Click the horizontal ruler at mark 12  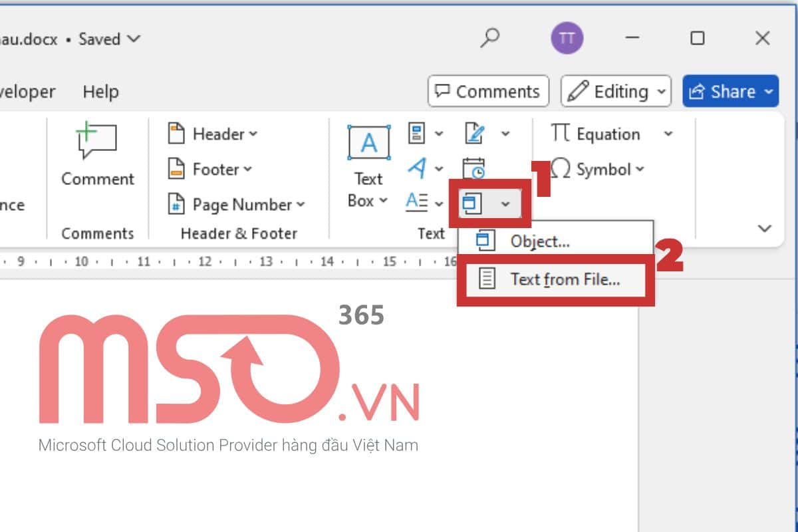(205, 261)
